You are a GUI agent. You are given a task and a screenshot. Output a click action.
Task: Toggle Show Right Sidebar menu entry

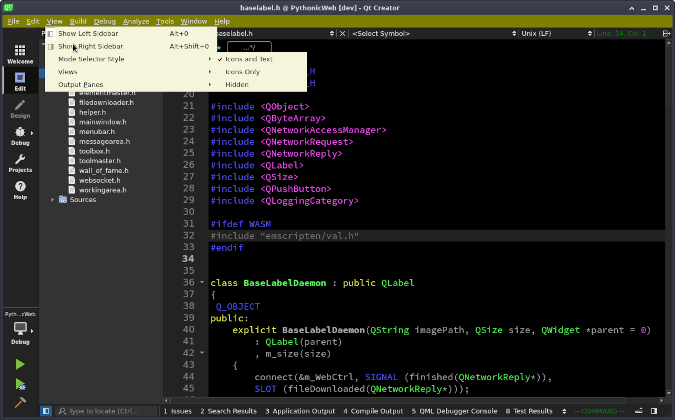tap(90, 46)
